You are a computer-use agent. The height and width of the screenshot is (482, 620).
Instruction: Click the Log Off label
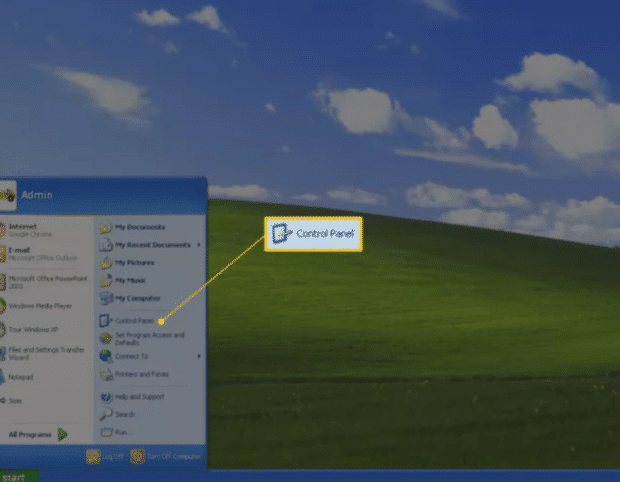click(x=113, y=457)
